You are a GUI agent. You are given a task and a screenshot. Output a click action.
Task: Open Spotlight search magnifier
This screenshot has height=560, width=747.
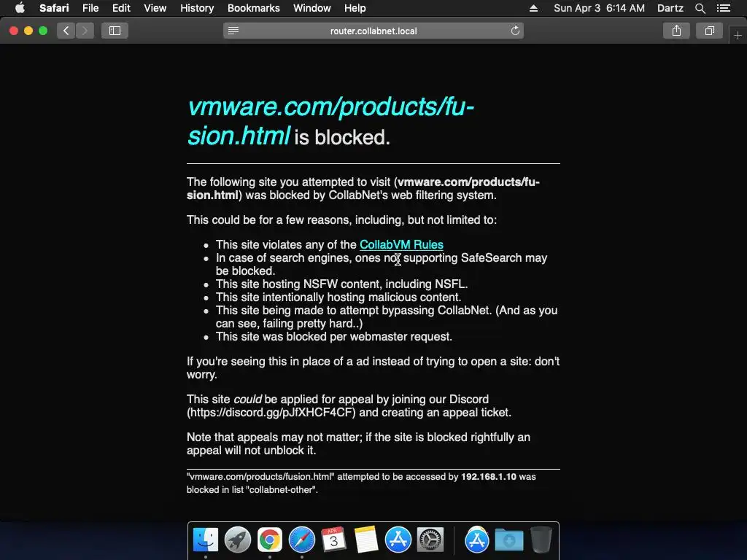pyautogui.click(x=700, y=8)
